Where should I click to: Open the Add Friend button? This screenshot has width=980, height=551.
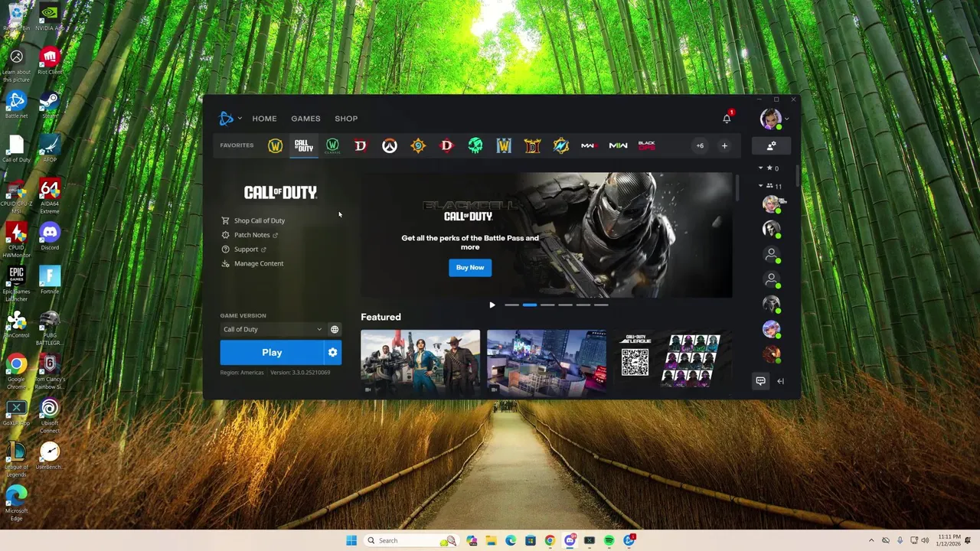click(x=771, y=145)
